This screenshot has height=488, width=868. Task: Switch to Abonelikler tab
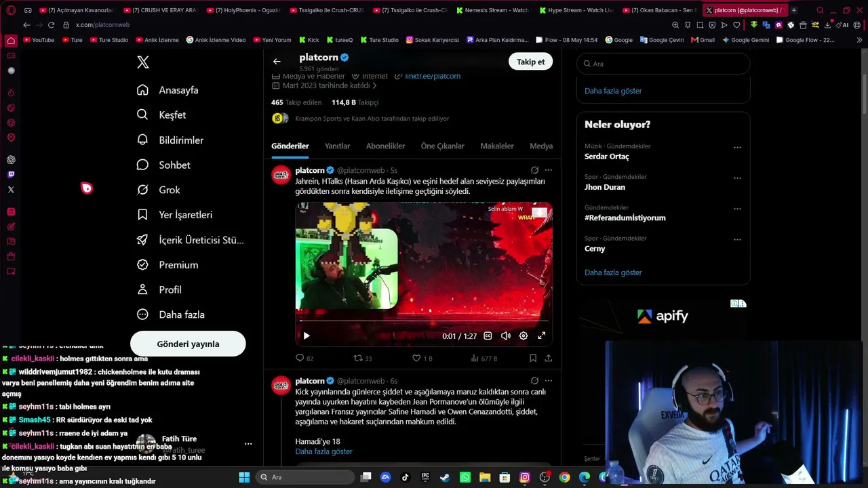coord(385,146)
